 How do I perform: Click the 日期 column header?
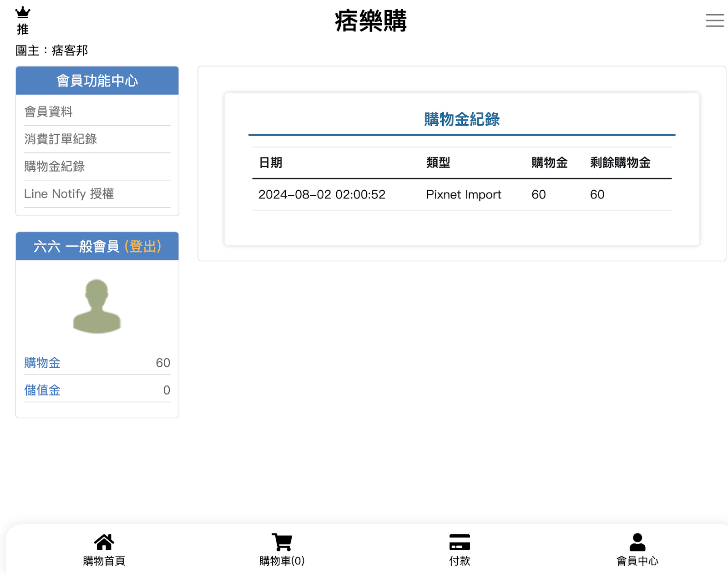pos(271,162)
